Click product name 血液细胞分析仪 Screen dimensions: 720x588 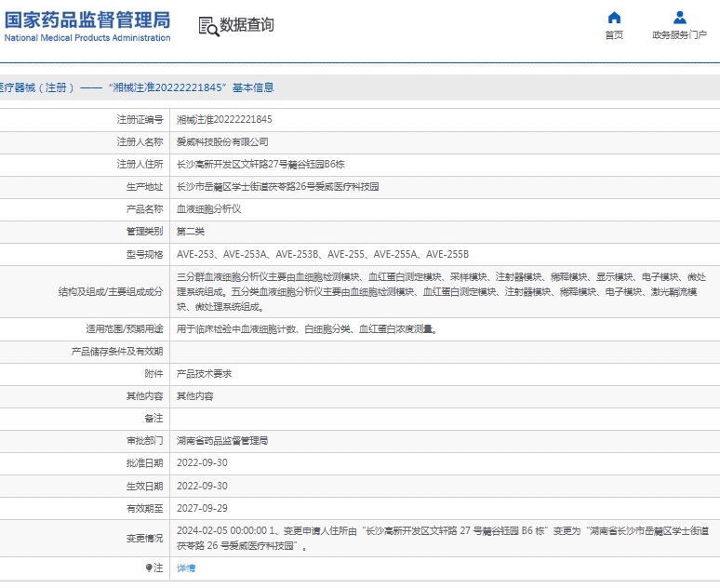pyautogui.click(x=208, y=209)
